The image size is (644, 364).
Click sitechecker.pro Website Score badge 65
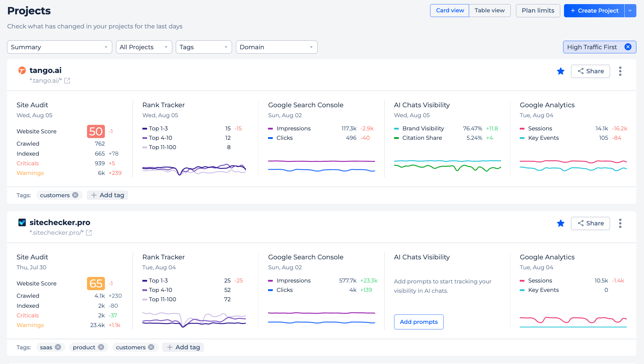(96, 283)
